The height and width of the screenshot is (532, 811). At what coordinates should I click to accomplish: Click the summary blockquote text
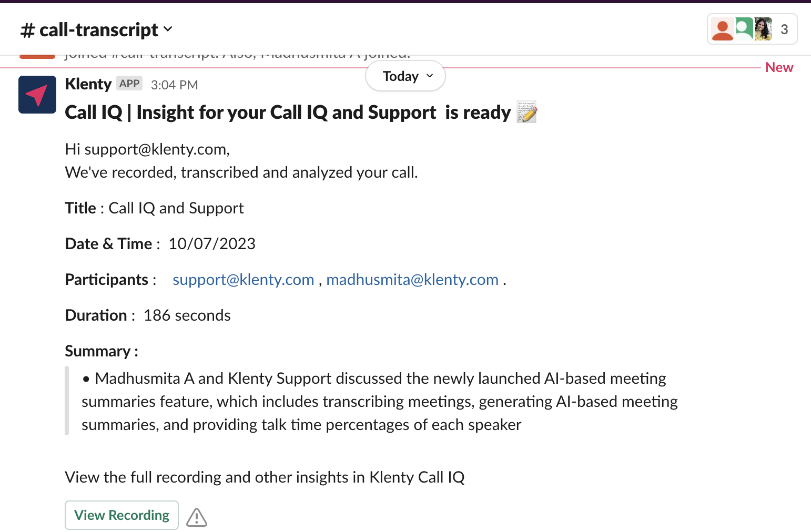pos(379,402)
